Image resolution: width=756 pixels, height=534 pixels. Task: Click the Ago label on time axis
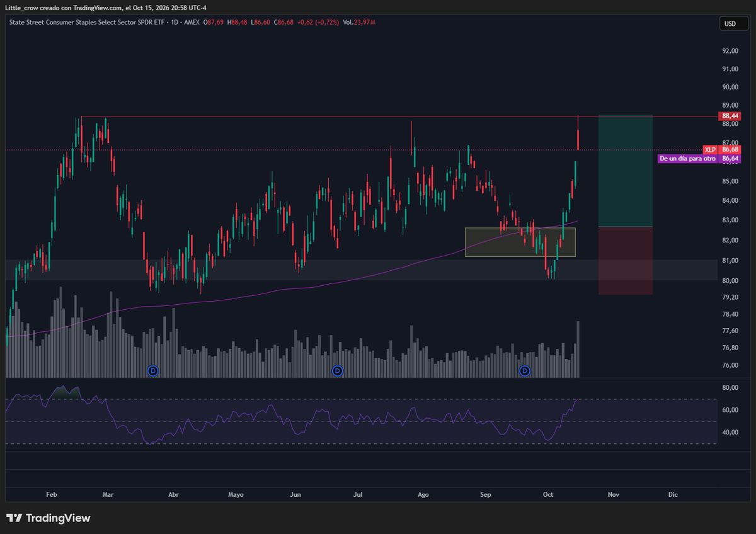click(x=423, y=495)
